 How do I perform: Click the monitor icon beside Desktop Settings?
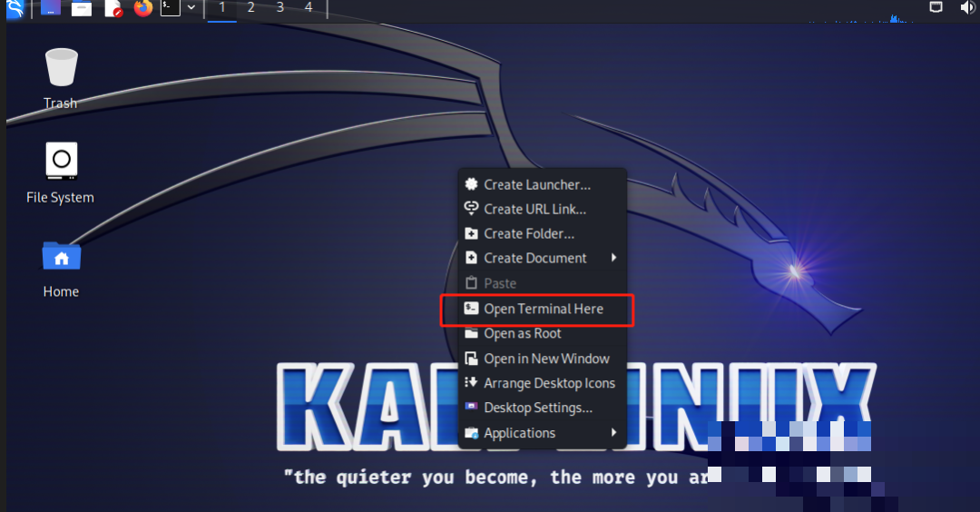pyautogui.click(x=471, y=407)
